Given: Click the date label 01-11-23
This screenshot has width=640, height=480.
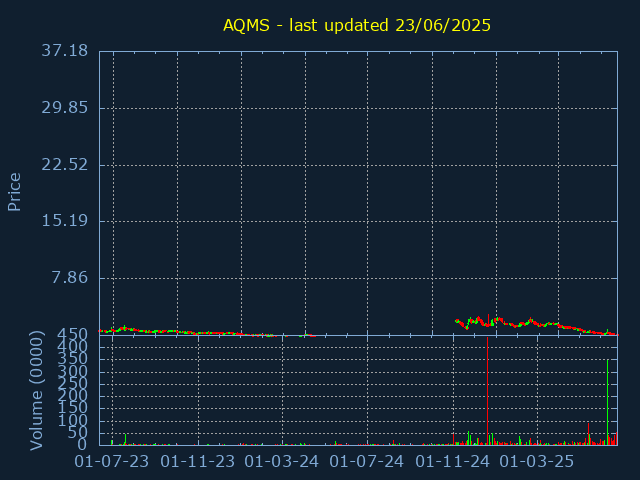Looking at the screenshot, I should pyautogui.click(x=198, y=462).
